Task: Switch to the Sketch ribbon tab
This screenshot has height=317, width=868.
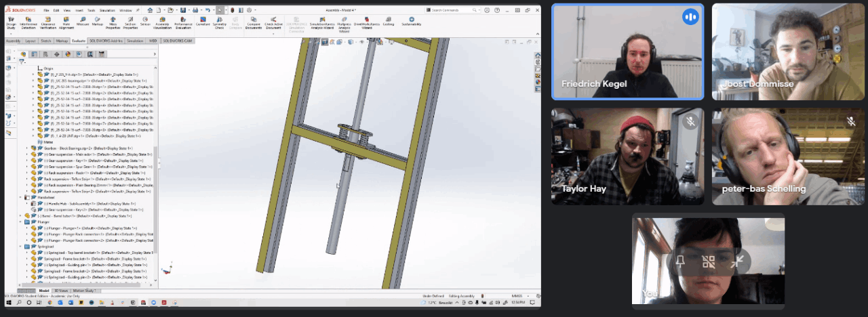Action: (45, 41)
